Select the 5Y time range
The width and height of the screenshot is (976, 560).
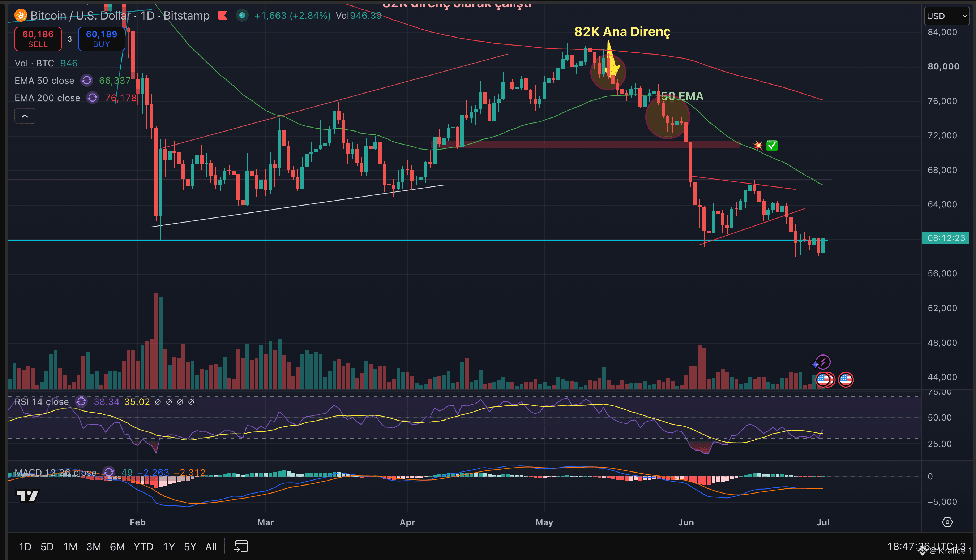[x=190, y=547]
